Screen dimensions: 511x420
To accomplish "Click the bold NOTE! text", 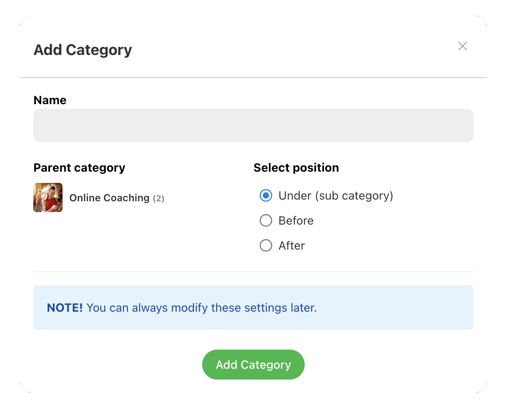I will (x=65, y=308).
